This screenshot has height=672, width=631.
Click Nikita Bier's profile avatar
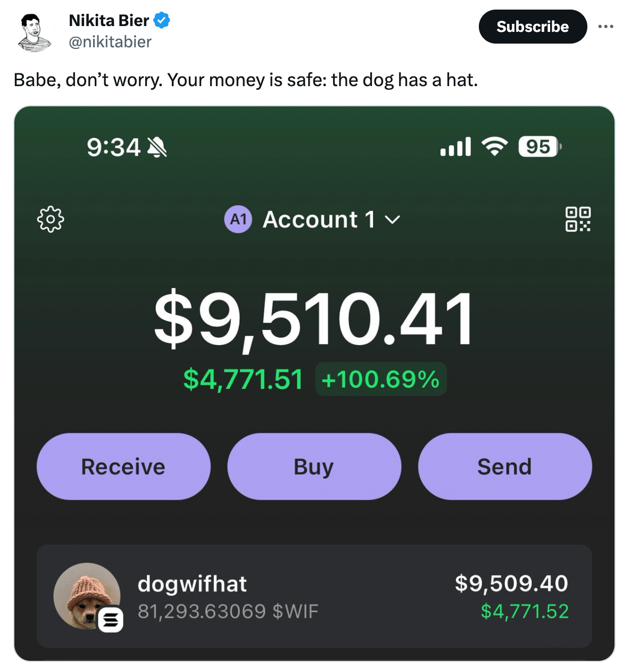coord(34,33)
